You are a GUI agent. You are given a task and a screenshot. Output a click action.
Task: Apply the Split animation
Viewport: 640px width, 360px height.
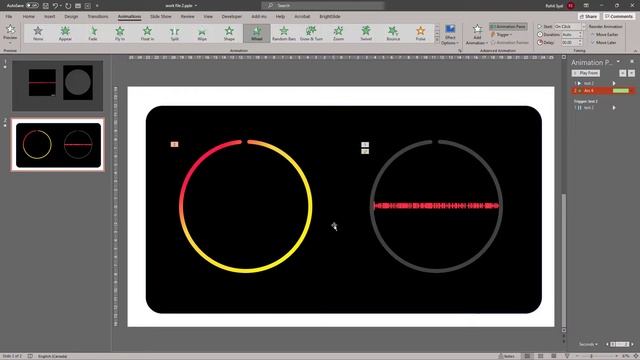tap(175, 33)
